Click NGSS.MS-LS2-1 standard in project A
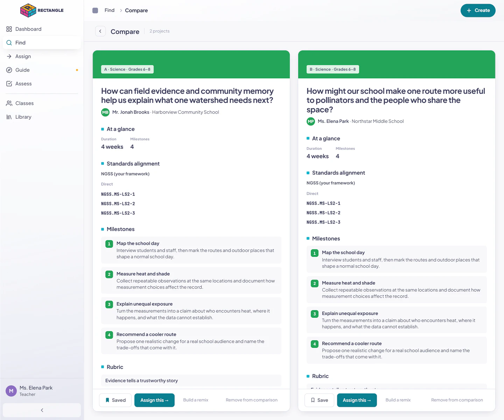The height and width of the screenshot is (420, 504). pyautogui.click(x=118, y=194)
